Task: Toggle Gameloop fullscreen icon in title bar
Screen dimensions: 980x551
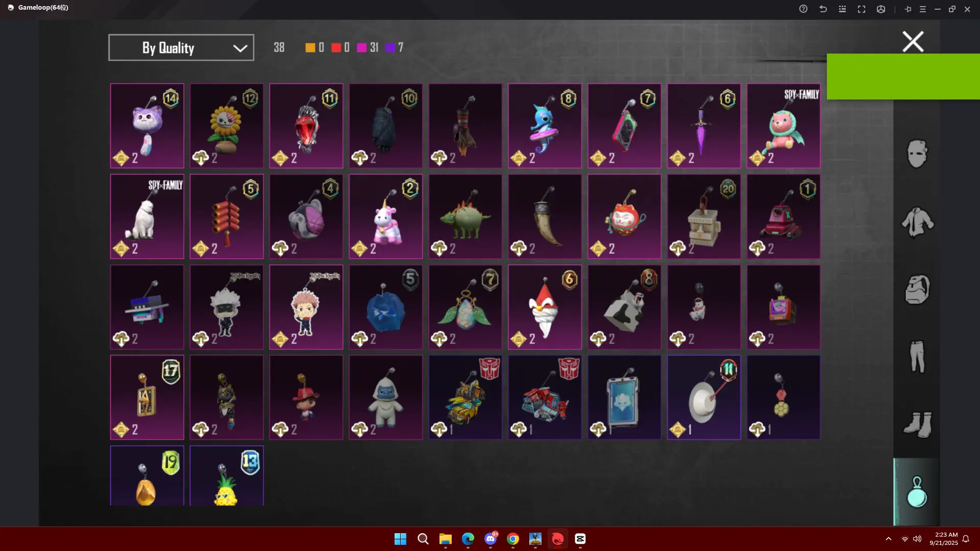Action: pos(862,9)
